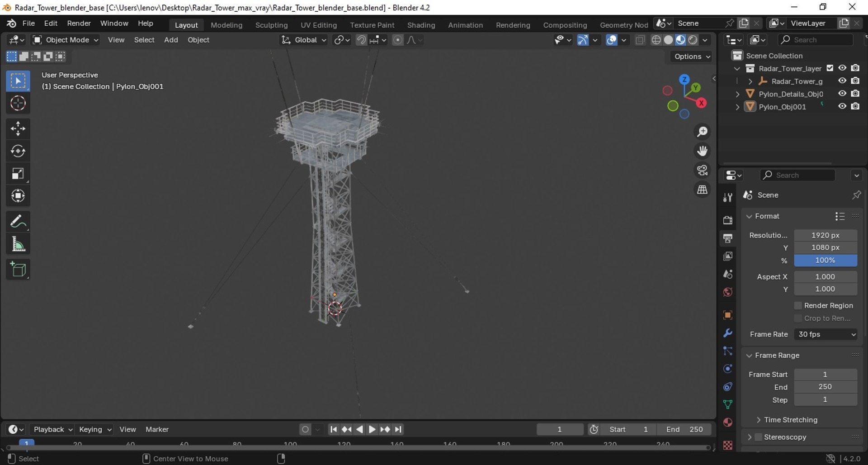
Task: Open the Playback popover
Action: [x=52, y=429]
